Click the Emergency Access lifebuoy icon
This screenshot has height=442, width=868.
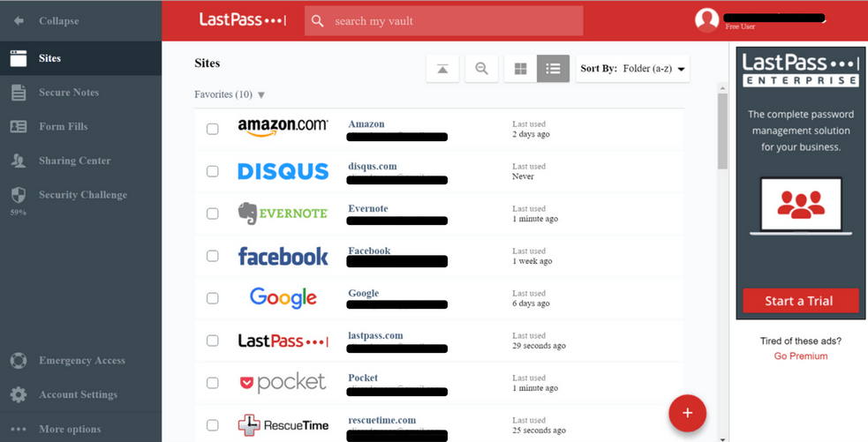19,361
